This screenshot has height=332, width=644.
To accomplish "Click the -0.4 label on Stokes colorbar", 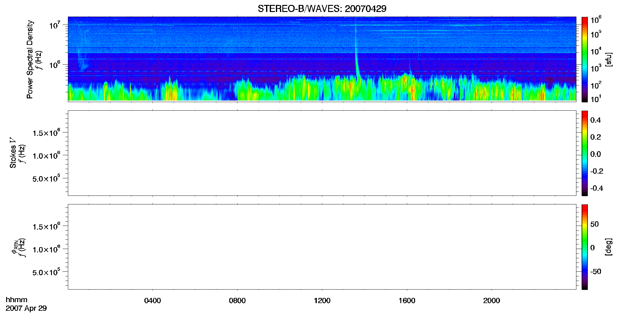I will pos(597,188).
